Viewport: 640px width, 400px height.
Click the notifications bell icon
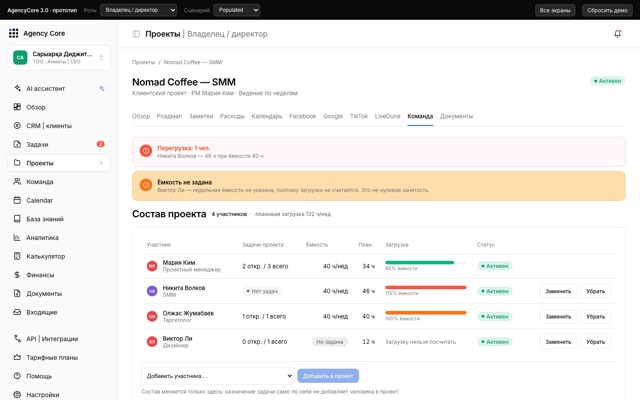(618, 34)
